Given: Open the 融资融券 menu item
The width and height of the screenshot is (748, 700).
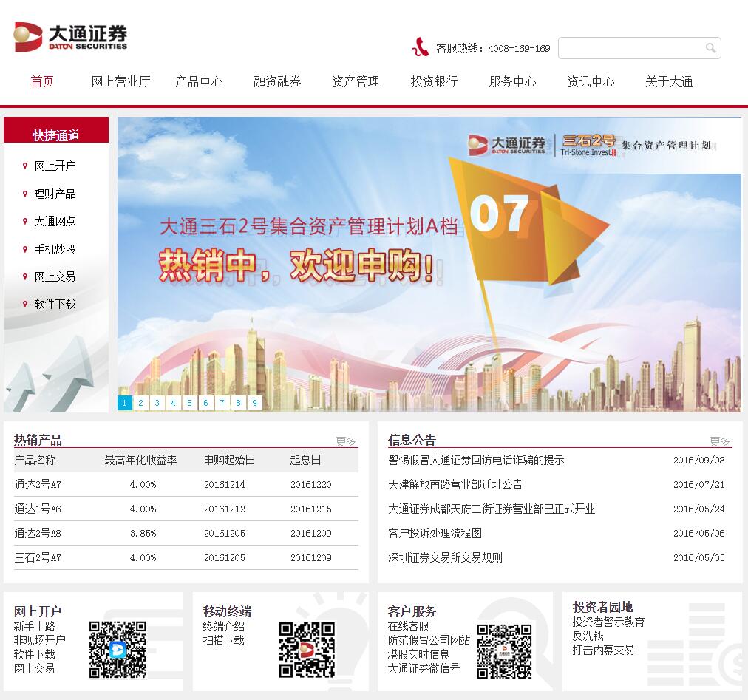Looking at the screenshot, I should [x=277, y=81].
